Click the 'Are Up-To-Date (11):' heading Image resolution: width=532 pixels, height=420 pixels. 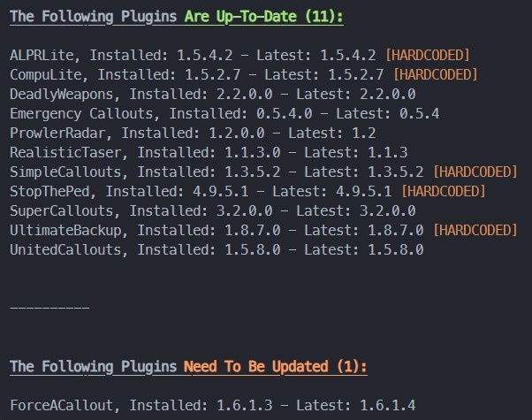click(x=263, y=17)
